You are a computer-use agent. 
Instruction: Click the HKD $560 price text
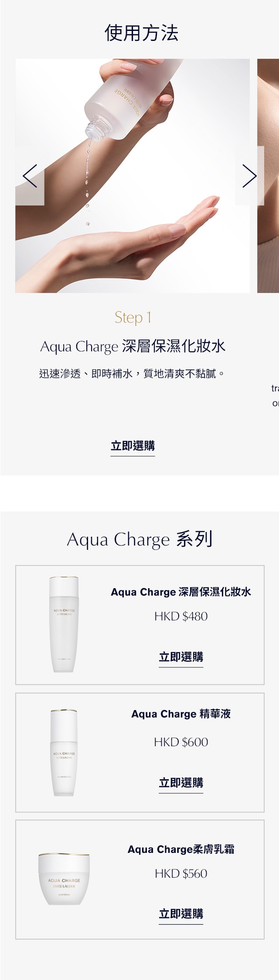point(181,874)
